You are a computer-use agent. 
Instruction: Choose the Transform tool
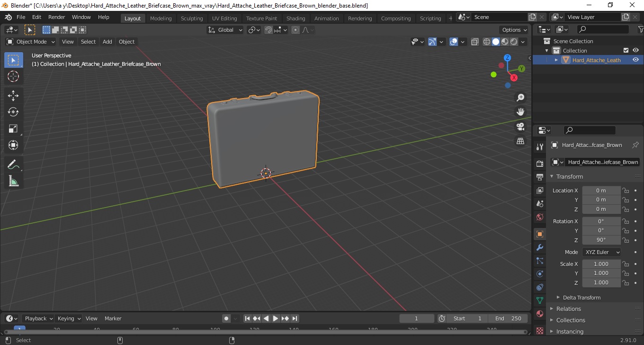[13, 145]
